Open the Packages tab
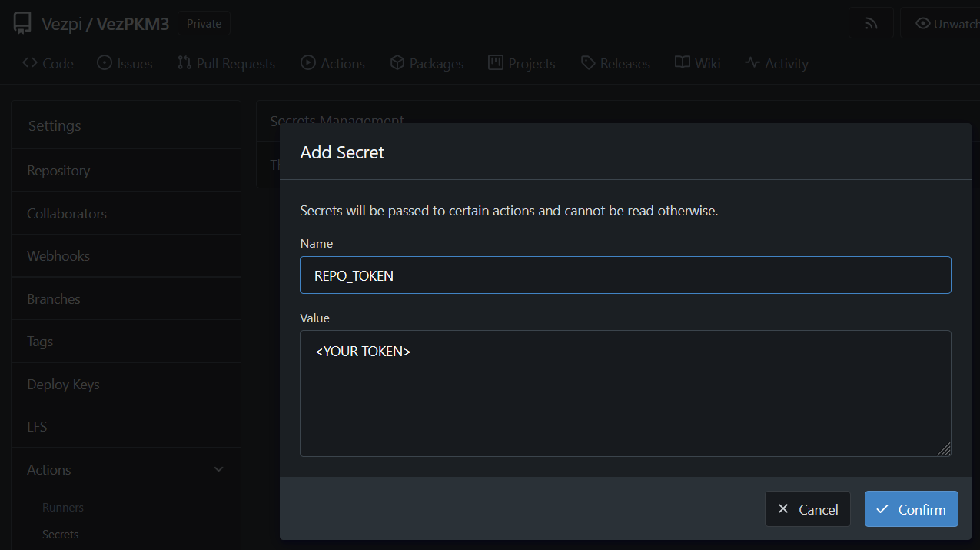The height and width of the screenshot is (550, 980). tap(427, 64)
